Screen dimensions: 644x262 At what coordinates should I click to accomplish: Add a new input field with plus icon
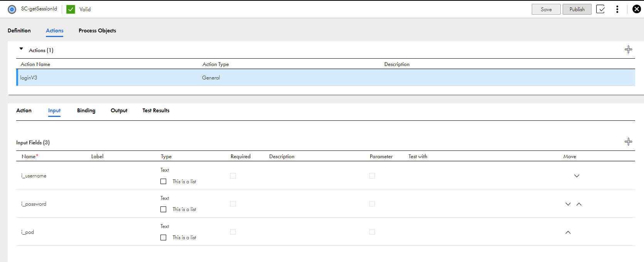click(629, 142)
